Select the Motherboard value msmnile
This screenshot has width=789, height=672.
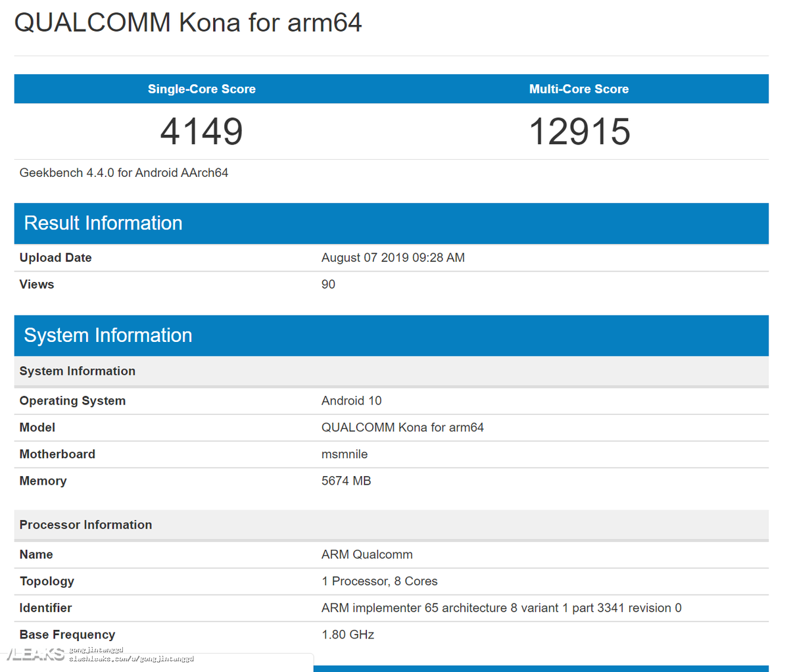click(345, 454)
